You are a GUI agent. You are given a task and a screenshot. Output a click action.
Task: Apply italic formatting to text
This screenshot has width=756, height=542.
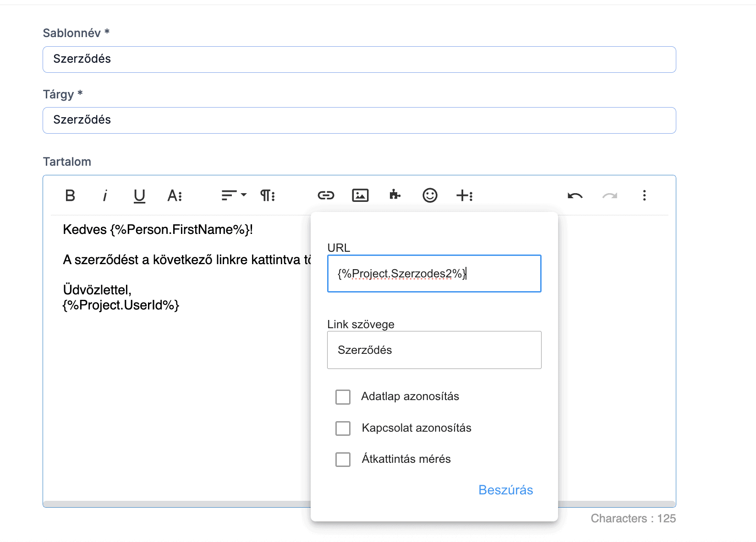(105, 195)
